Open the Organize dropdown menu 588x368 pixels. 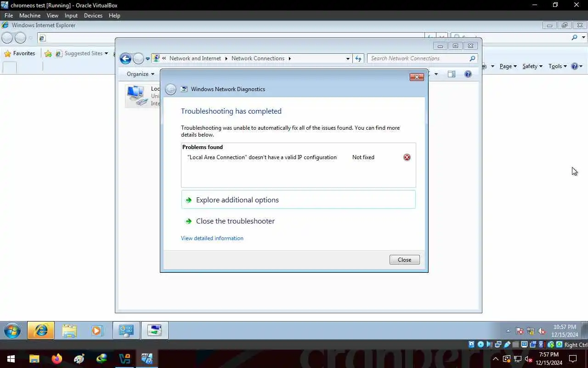[141, 74]
